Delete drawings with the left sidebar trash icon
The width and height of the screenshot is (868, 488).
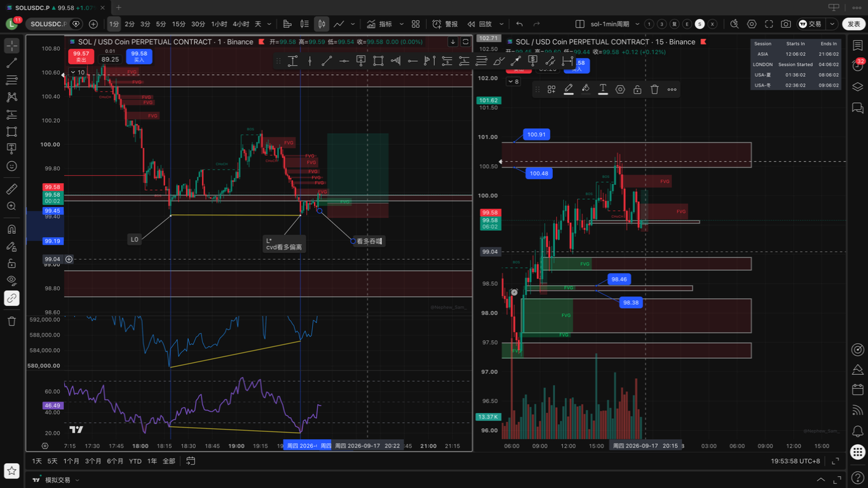click(11, 322)
